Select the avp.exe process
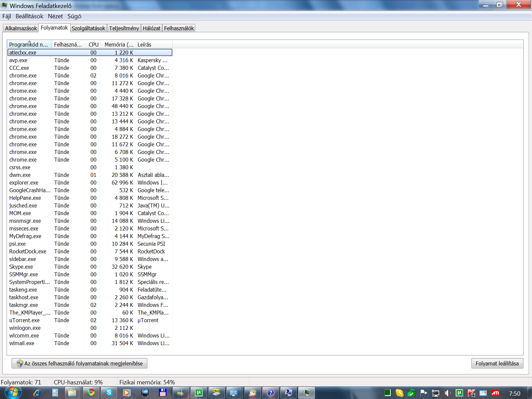This screenshot has width=532, height=399. 90,60
